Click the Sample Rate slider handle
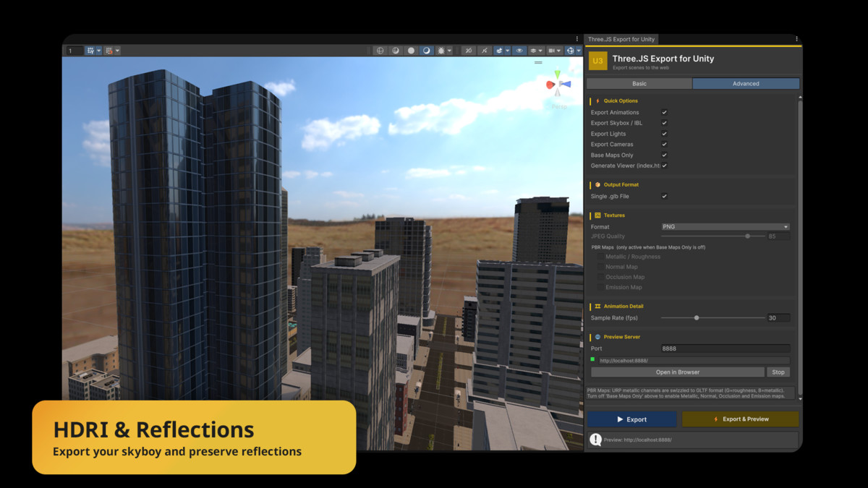 pos(697,317)
